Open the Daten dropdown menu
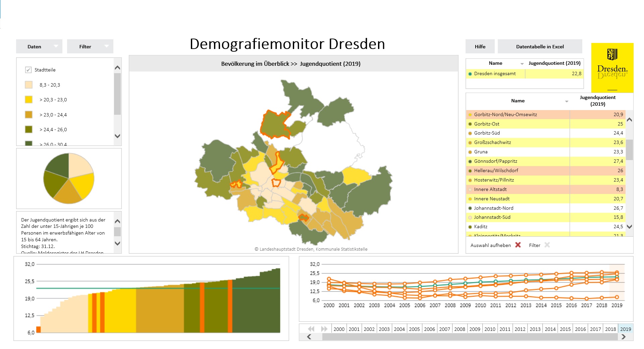The height and width of the screenshot is (349, 644). pyautogui.click(x=39, y=47)
